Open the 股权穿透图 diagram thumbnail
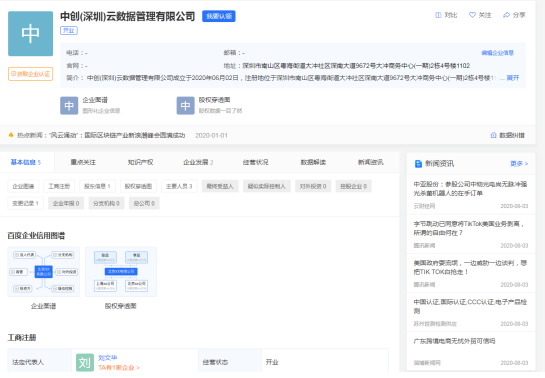Image resolution: width=545 pixels, height=378 pixels. (121, 272)
